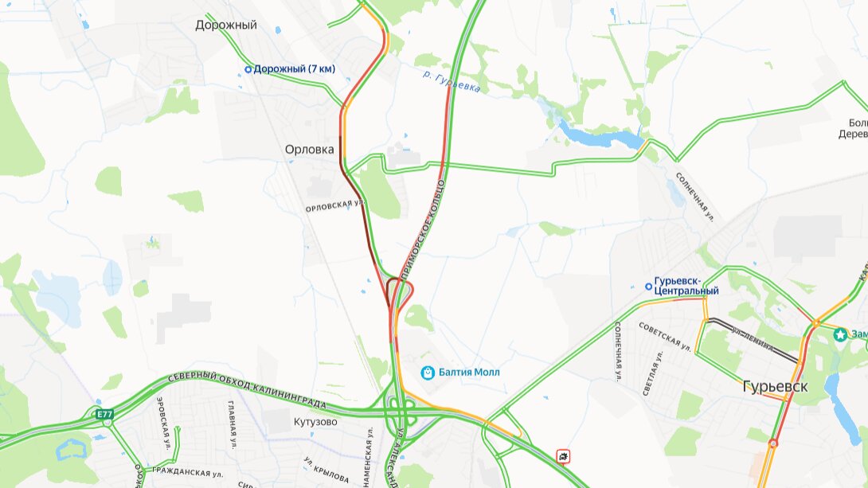Click the E77 highway shield
This screenshot has width=868, height=488.
tap(104, 414)
